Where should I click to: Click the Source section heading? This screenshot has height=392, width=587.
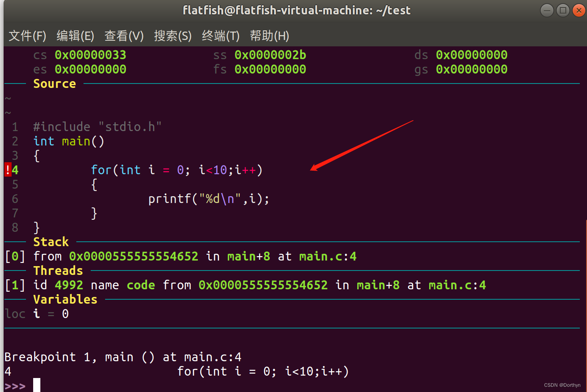coord(55,84)
